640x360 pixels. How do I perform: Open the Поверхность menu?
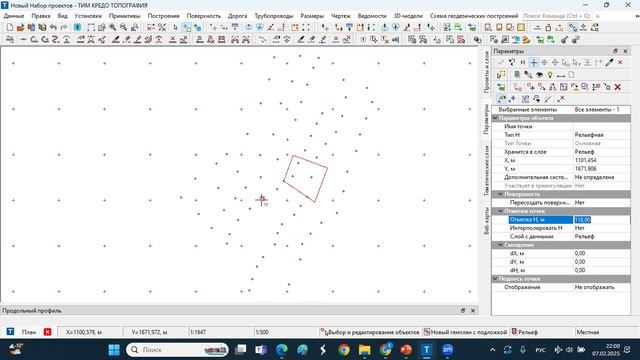pos(204,16)
